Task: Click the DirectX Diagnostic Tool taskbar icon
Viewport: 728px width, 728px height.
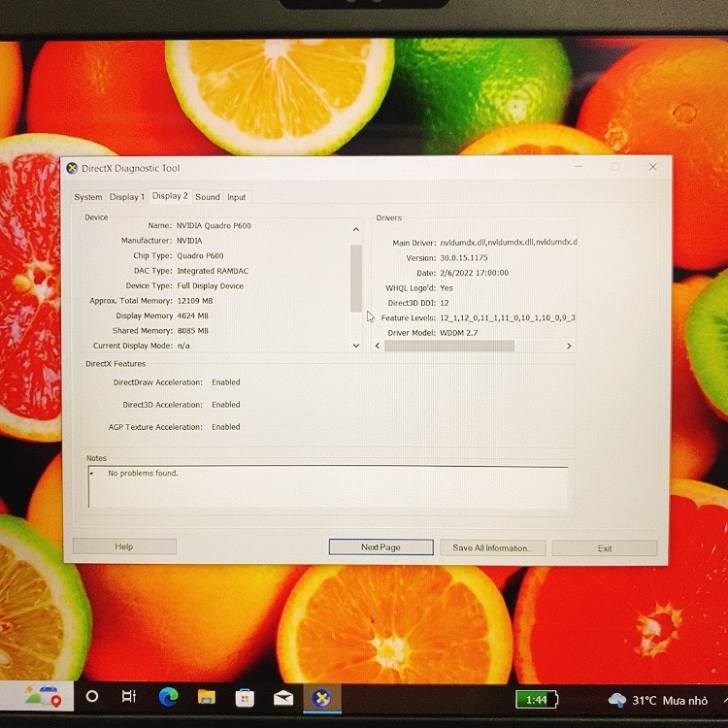Action: 319,697
